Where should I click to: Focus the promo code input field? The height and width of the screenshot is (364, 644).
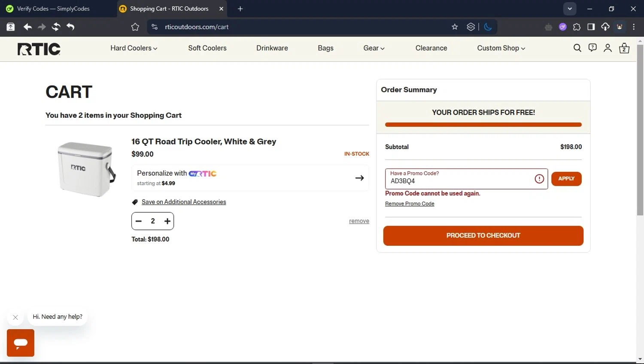click(459, 180)
